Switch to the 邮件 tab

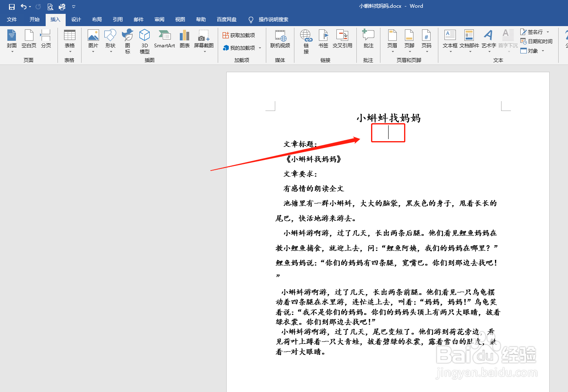139,20
